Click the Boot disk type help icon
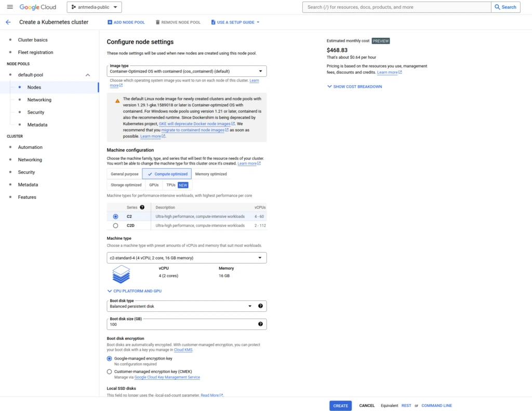This screenshot has height=411, width=532. pyautogui.click(x=260, y=306)
